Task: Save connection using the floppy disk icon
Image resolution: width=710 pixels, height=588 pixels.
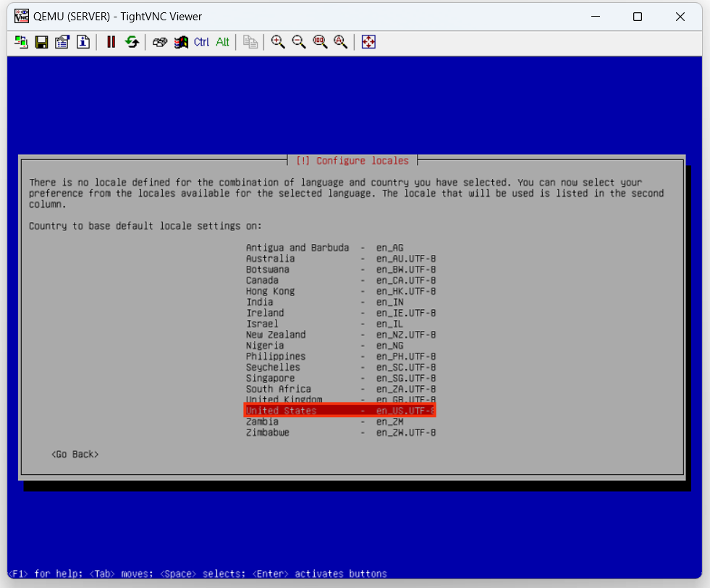Action: (x=41, y=42)
